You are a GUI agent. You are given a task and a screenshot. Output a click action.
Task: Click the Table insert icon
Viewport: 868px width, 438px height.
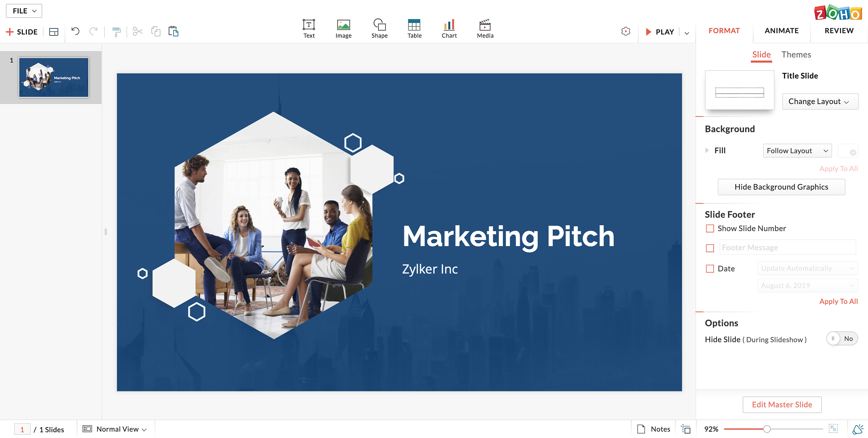(x=414, y=29)
